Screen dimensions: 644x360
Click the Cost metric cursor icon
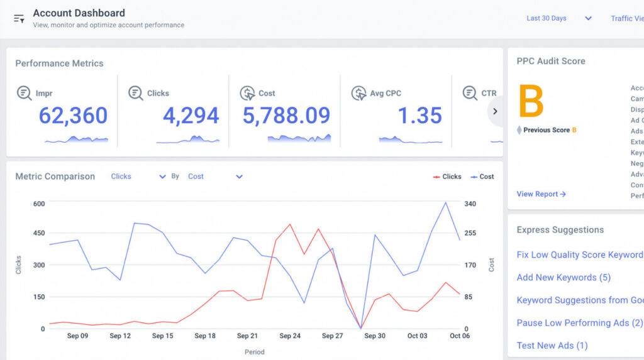point(247,93)
